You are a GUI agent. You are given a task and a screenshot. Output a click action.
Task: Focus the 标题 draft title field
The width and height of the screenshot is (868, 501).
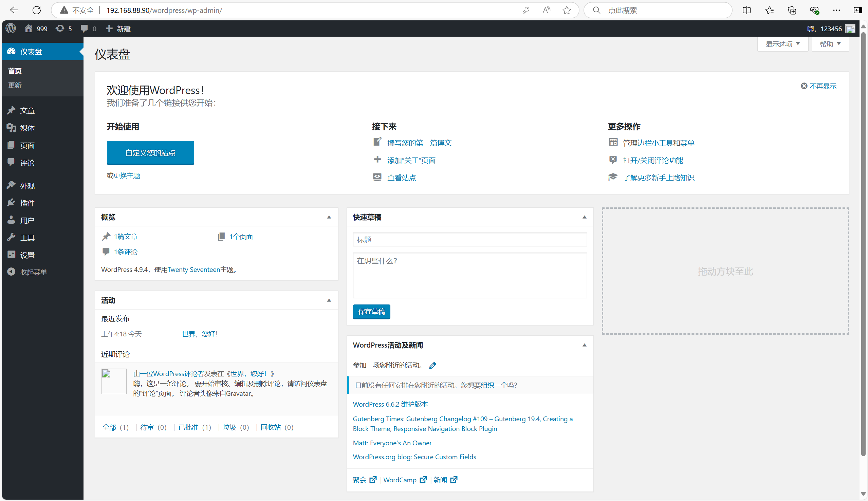(470, 240)
